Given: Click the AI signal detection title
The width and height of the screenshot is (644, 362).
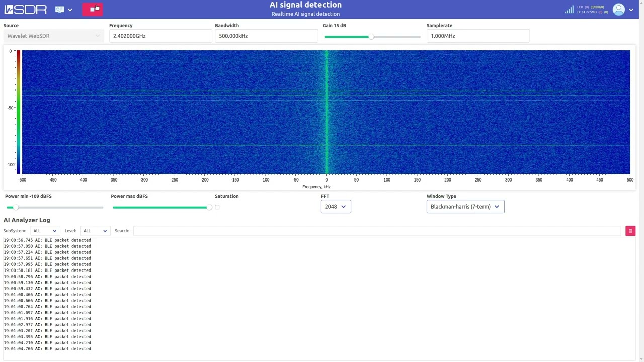Looking at the screenshot, I should [305, 5].
